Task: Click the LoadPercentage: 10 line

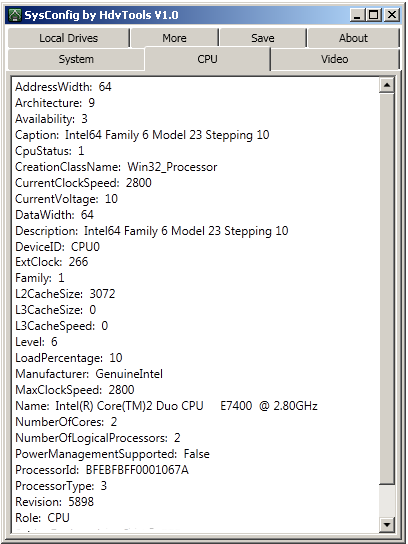Action: point(69,358)
